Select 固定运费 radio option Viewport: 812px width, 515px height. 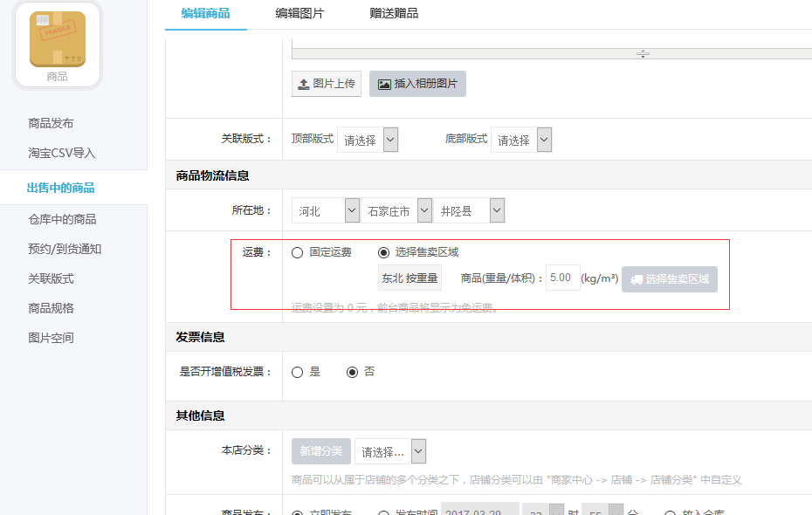pos(297,252)
